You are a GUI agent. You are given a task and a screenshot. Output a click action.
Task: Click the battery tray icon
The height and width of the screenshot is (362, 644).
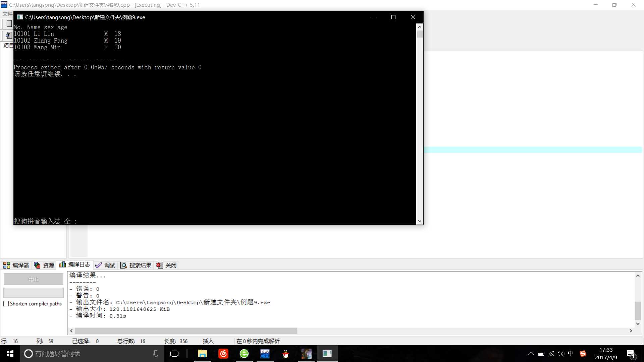pyautogui.click(x=541, y=354)
